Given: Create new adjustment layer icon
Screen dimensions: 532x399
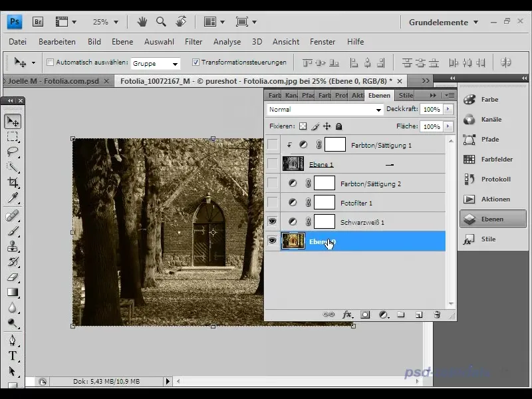Looking at the screenshot, I should coord(384,315).
